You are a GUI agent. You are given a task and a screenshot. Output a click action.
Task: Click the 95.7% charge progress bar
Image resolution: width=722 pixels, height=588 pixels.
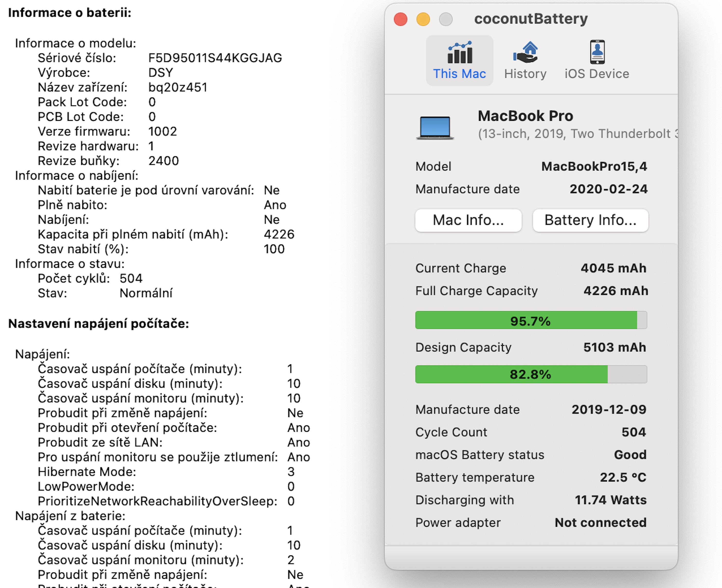531,320
